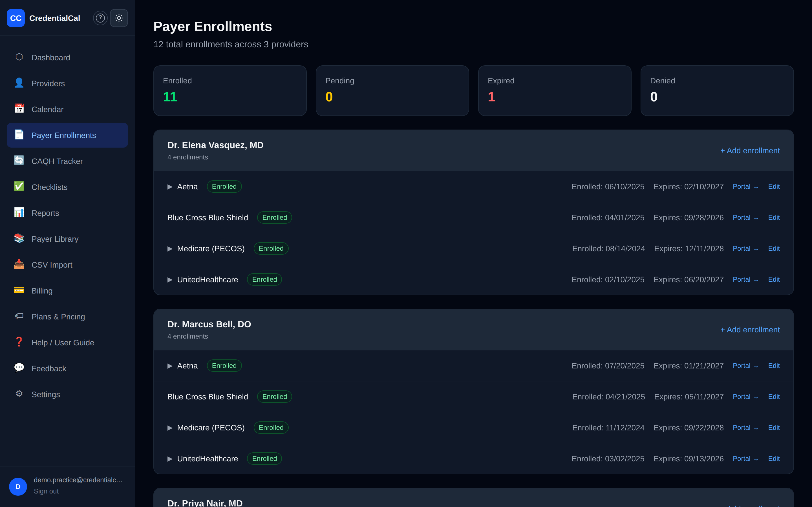Click the Payer Library books icon
The image size is (812, 507).
(19, 238)
